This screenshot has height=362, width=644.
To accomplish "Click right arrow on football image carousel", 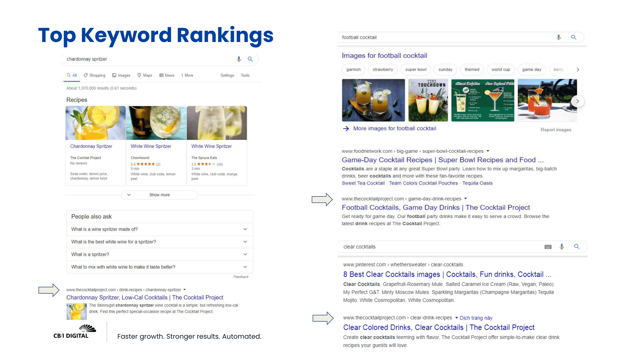I will click(578, 101).
